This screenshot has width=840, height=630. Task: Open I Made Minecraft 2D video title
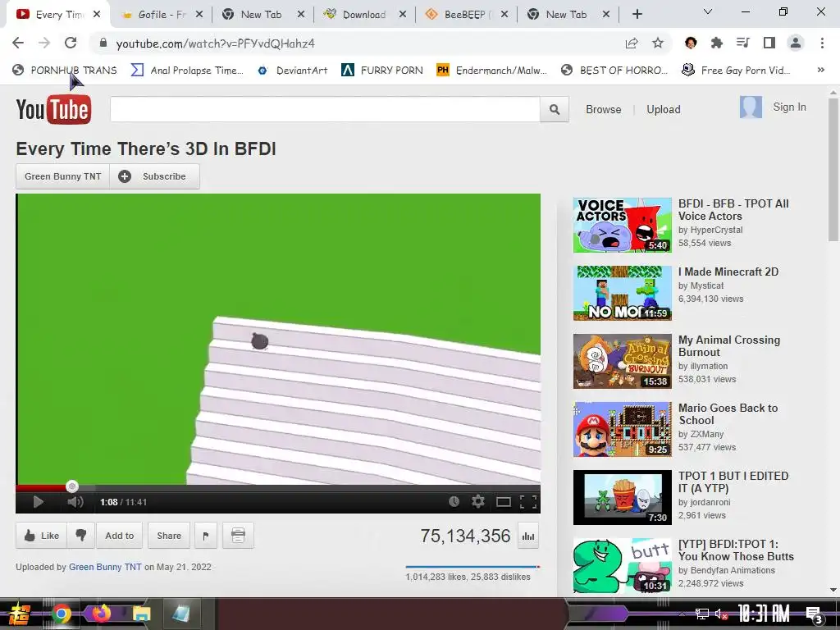point(728,272)
